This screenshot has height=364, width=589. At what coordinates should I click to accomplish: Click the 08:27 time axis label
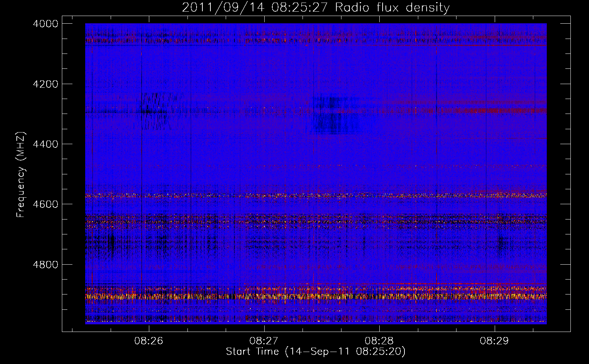pyautogui.click(x=264, y=341)
